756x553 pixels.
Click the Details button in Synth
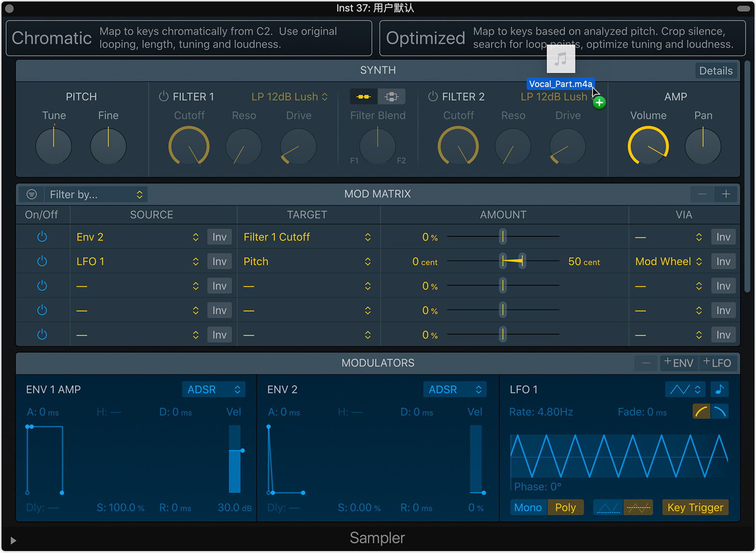716,71
